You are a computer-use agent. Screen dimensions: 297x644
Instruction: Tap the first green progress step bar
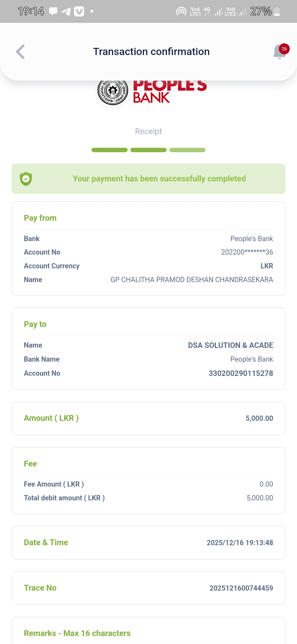click(x=109, y=150)
